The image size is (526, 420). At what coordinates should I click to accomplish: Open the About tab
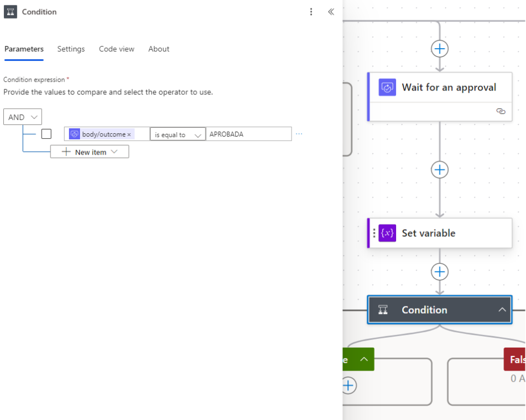[159, 49]
